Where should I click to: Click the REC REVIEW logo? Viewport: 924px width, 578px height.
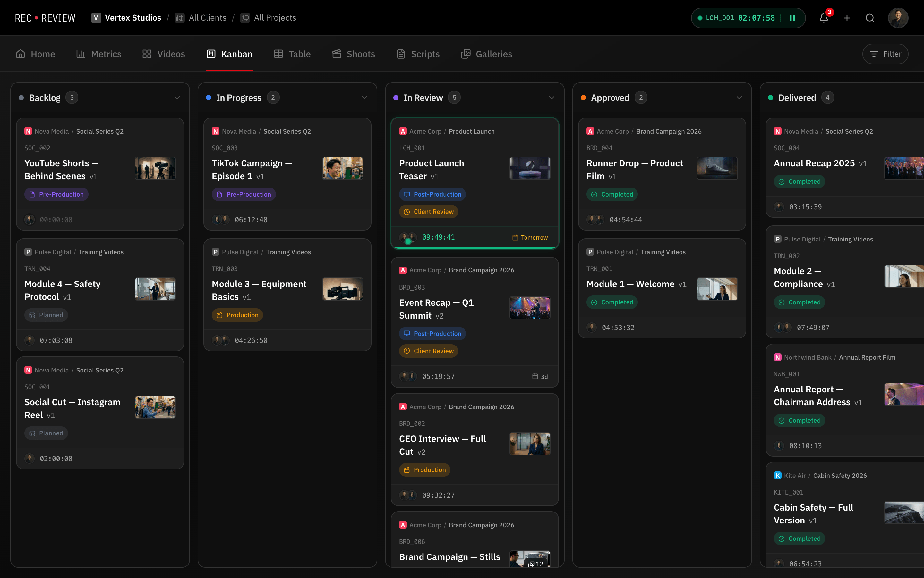(x=45, y=18)
